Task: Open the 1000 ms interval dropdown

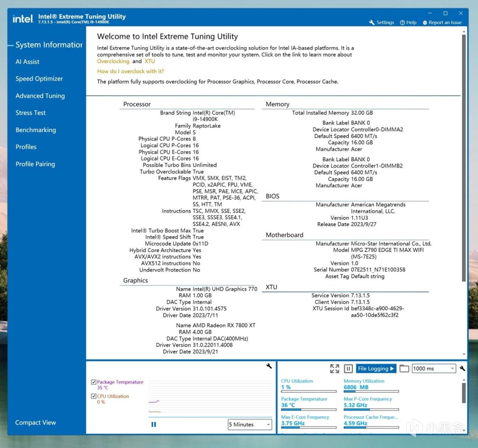Action: [434, 368]
